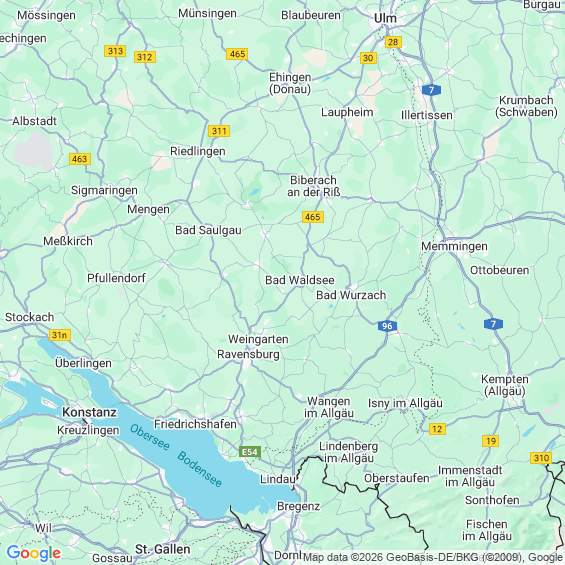Click the Google logo
565x565 pixels.
pos(34,553)
